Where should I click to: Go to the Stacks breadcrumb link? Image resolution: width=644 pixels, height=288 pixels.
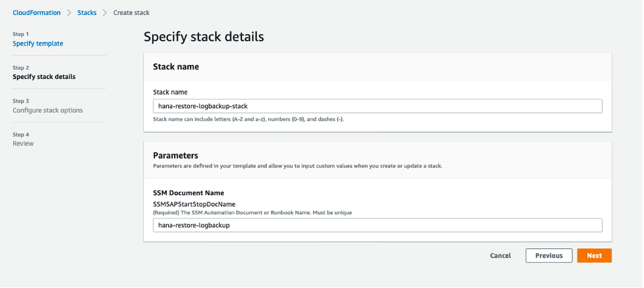point(87,13)
